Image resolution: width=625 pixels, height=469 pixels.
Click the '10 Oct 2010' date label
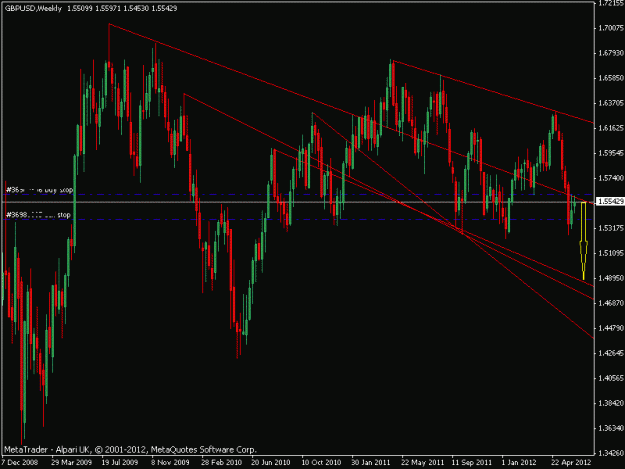pyautogui.click(x=321, y=463)
